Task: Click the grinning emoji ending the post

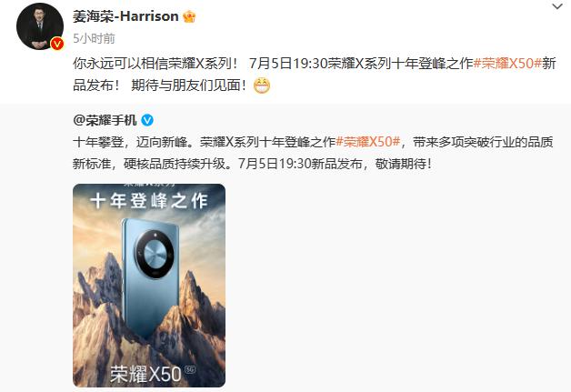Action: pyautogui.click(x=262, y=85)
